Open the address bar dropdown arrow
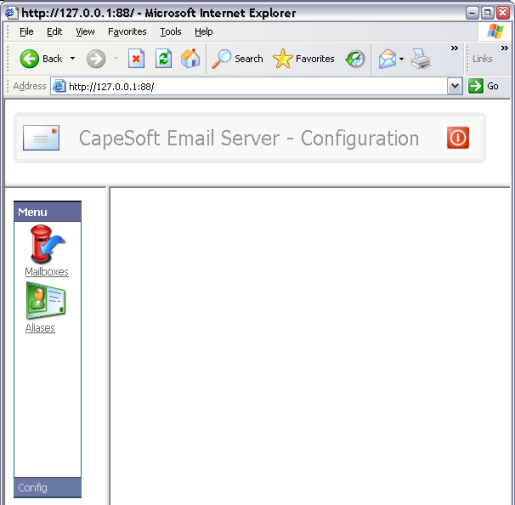 pos(455,86)
